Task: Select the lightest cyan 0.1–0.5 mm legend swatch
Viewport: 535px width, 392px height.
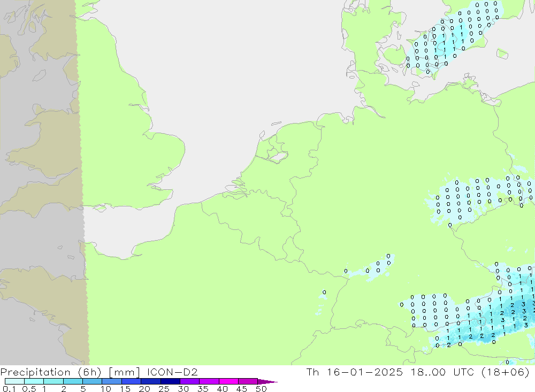Action: point(14,381)
